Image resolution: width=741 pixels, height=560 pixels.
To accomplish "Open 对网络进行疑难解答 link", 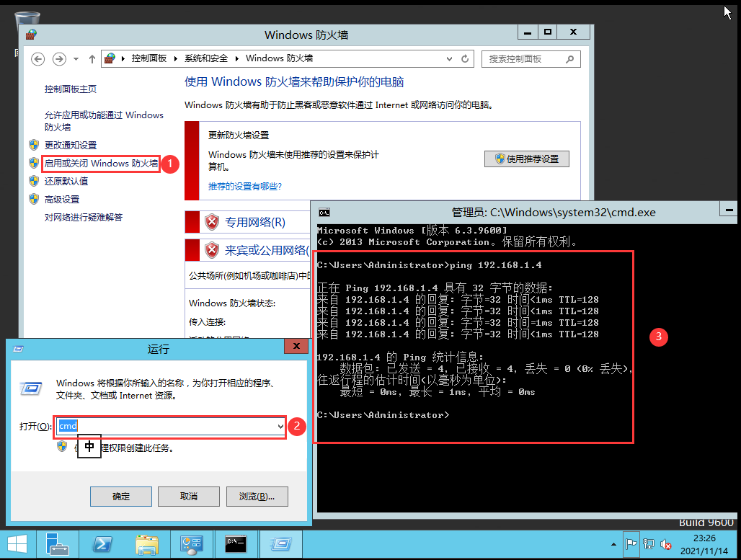I will [x=84, y=218].
